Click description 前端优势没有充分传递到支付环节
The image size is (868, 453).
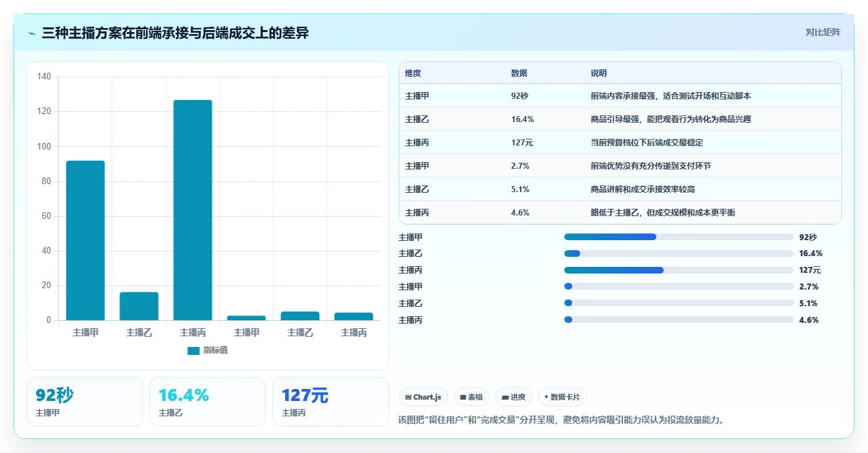[x=651, y=166]
